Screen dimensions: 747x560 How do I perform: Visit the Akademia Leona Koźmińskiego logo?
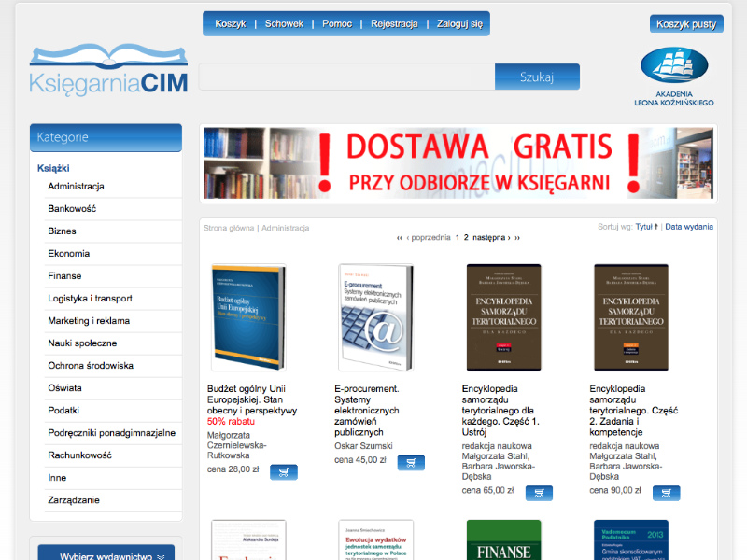click(x=674, y=77)
